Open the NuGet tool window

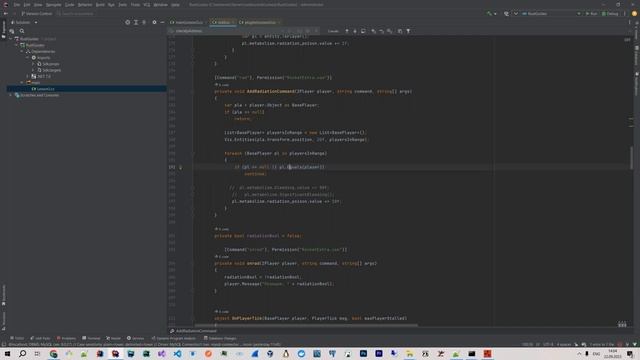[x=113, y=338]
